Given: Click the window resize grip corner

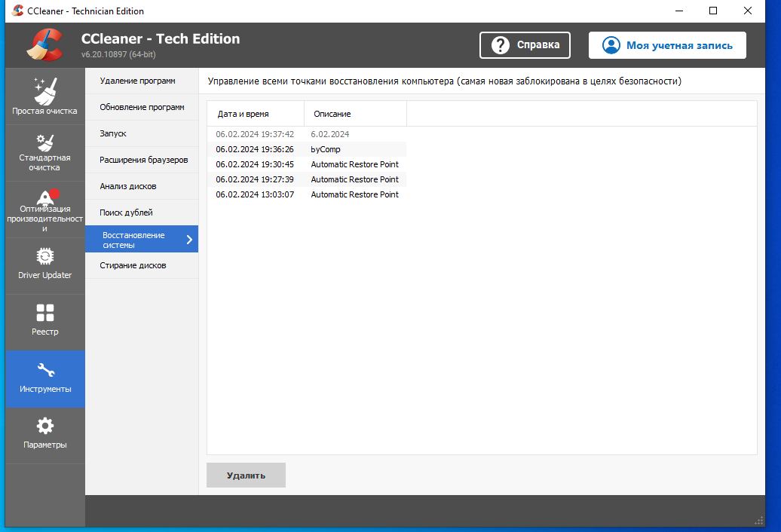Looking at the screenshot, I should coord(759,521).
